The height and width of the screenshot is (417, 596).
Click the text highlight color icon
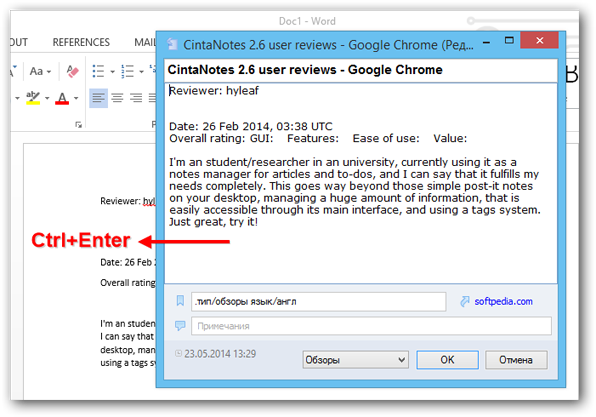tap(33, 98)
